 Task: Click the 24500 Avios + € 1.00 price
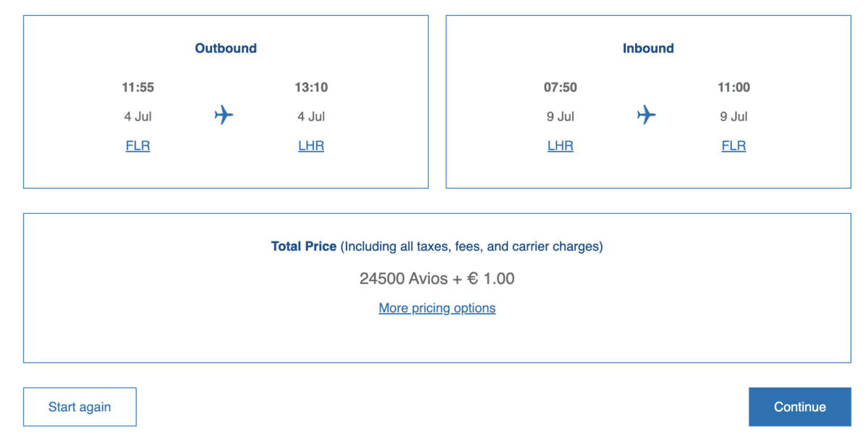(437, 278)
